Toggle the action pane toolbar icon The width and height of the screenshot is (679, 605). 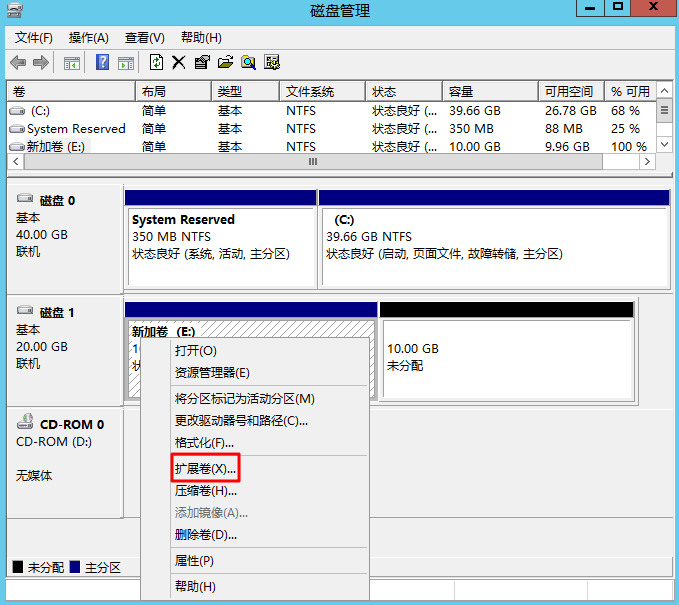126,63
